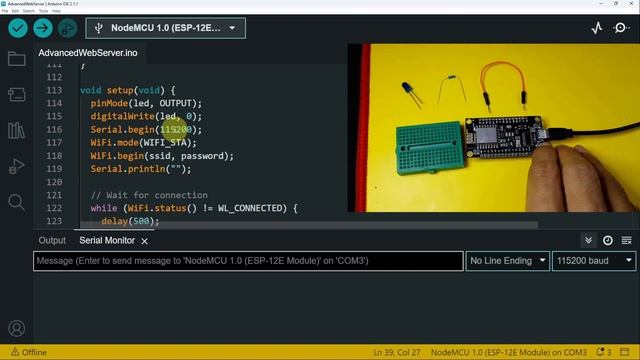Toggle the bottom panel icon in status bar
Image resolution: width=640 pixels, height=360 pixels.
tap(624, 352)
